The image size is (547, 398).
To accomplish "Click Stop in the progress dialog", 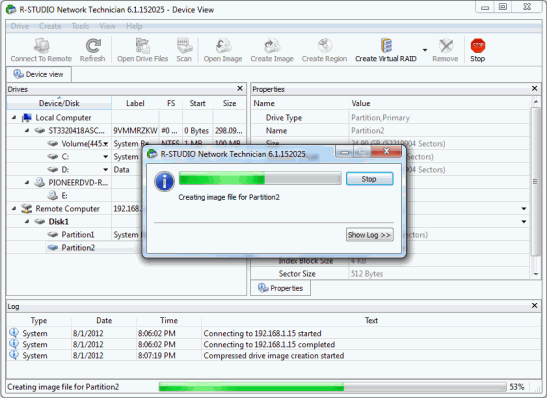I will pyautogui.click(x=369, y=179).
